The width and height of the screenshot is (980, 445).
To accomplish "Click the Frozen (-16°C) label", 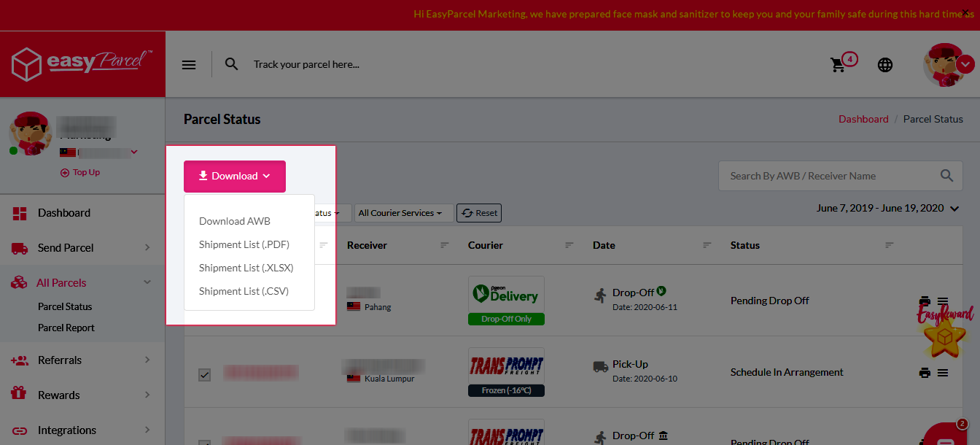I will tap(507, 390).
